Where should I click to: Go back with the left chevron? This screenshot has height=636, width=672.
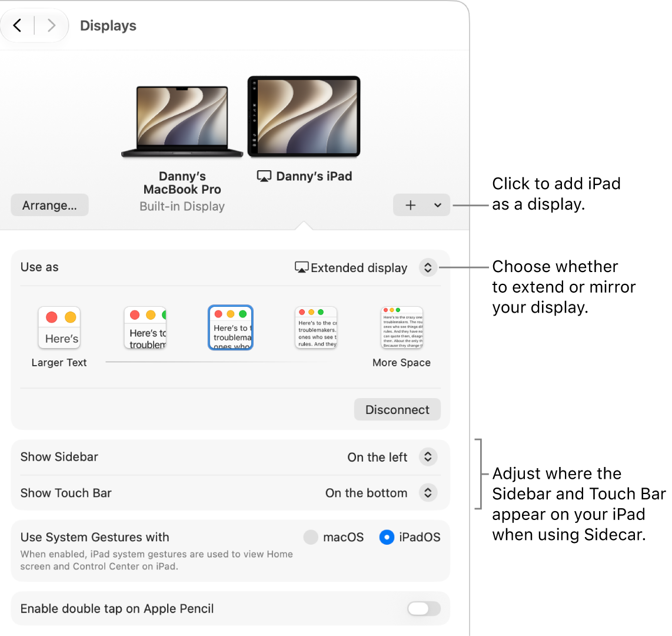pos(17,25)
